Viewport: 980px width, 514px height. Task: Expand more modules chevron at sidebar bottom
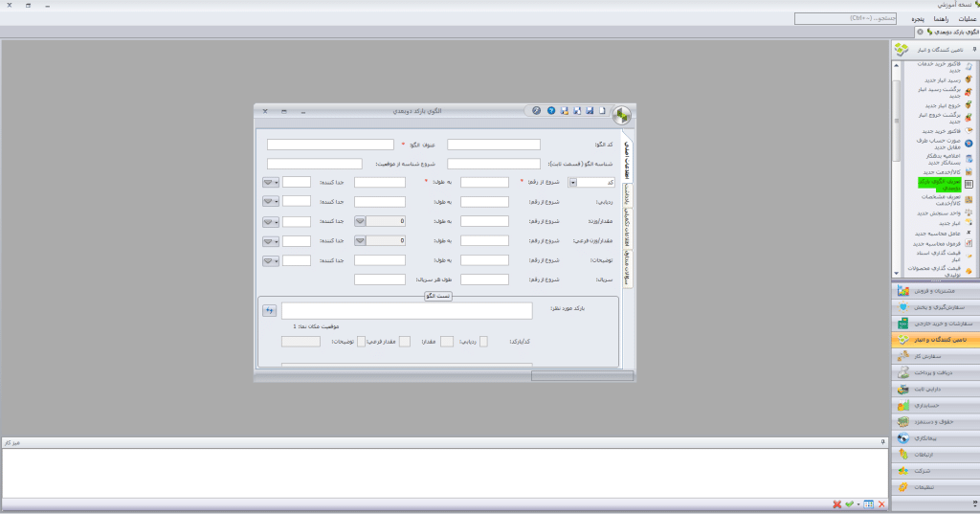coord(975,503)
